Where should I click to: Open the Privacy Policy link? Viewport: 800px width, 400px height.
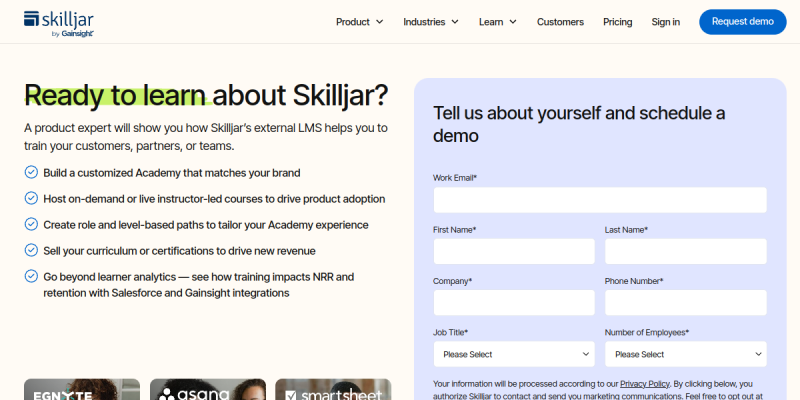click(x=645, y=384)
